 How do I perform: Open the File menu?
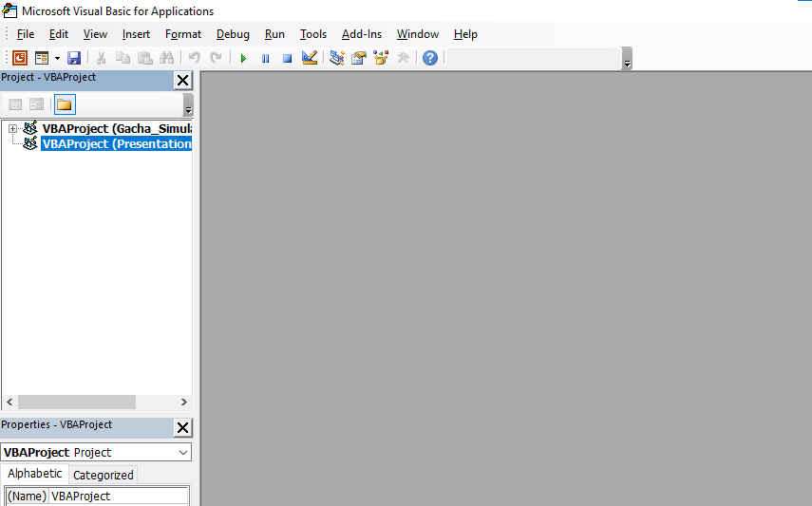point(26,34)
